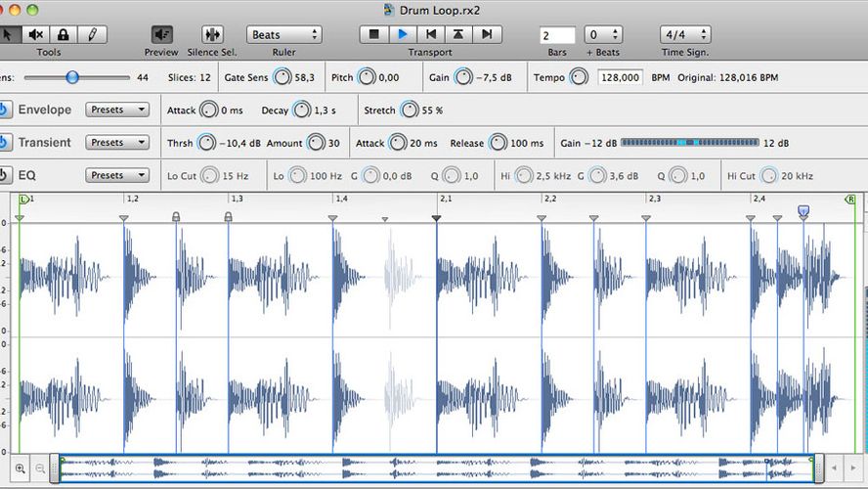The width and height of the screenshot is (868, 489).
Task: Click the second locked slice marker
Action: (228, 216)
